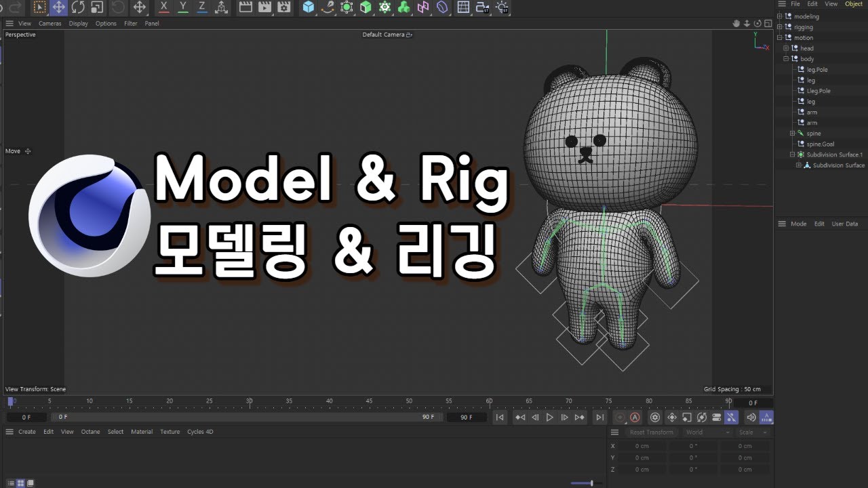868x488 pixels.
Task: Toggle Z axis lock
Action: tap(201, 7)
